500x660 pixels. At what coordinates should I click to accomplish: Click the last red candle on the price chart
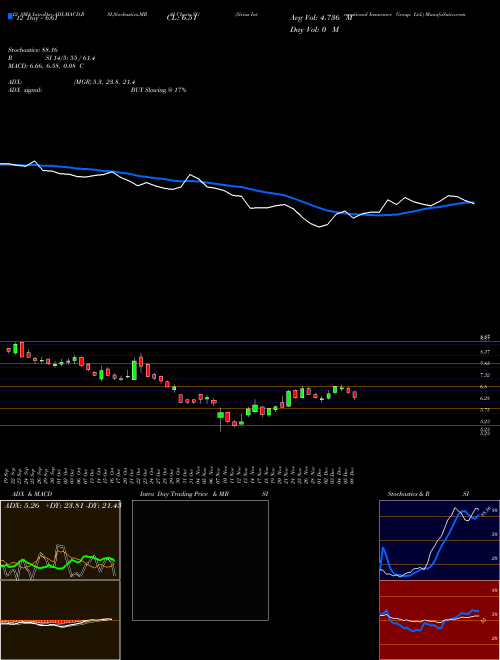point(355,395)
